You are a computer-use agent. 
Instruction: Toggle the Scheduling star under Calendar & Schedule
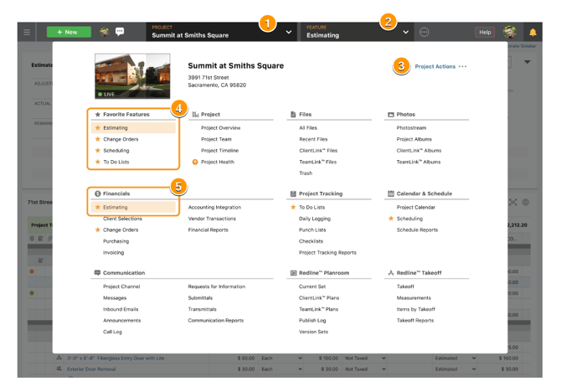[391, 219]
